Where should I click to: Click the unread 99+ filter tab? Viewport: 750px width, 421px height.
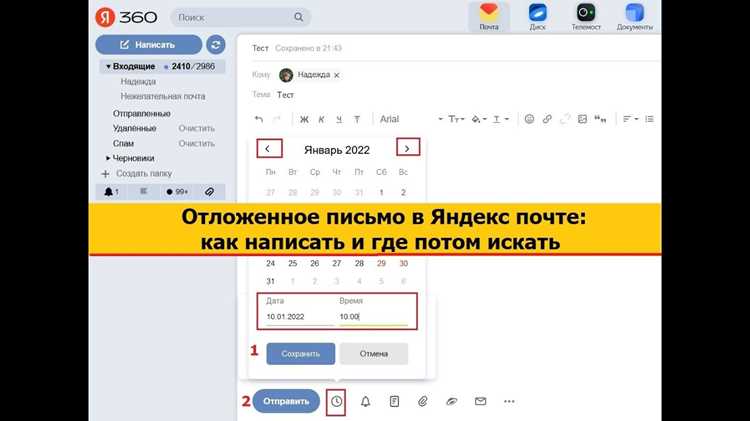tap(177, 192)
